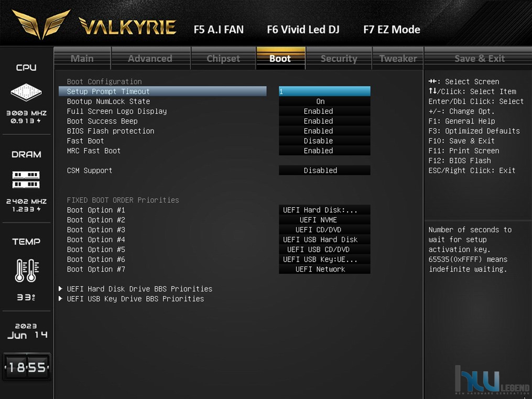532x399 pixels.
Task: Launch F6 Vivid Led DJ
Action: point(303,29)
